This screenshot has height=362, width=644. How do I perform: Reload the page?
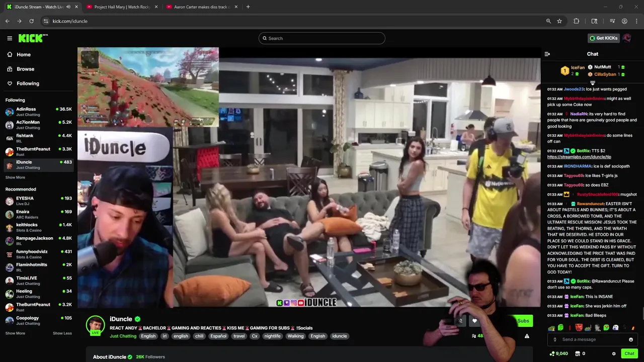pyautogui.click(x=31, y=21)
